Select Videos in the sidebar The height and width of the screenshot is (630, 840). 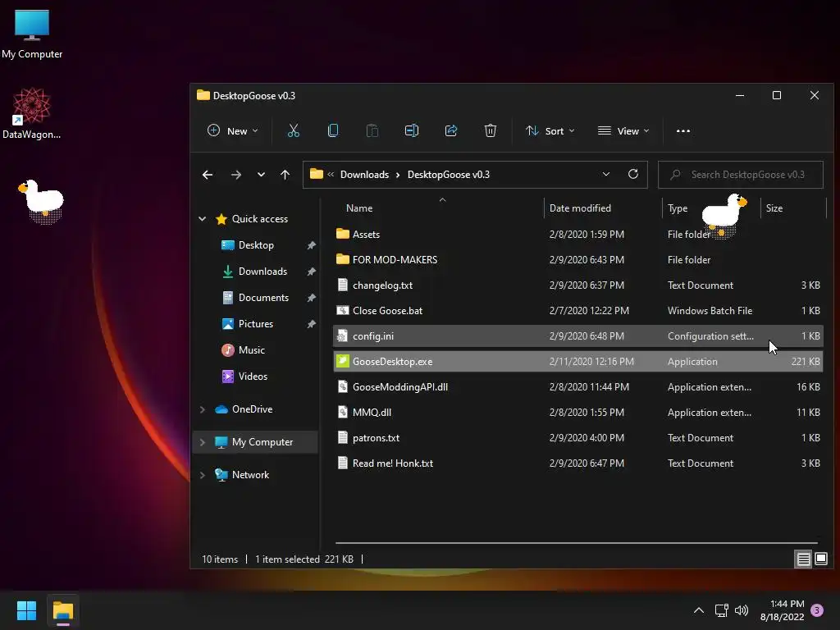click(253, 376)
